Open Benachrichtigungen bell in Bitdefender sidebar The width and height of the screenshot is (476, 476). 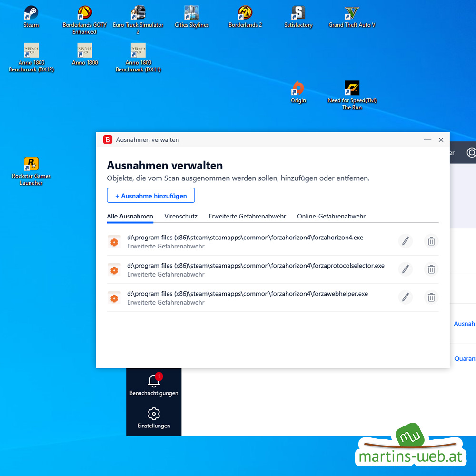click(x=154, y=385)
